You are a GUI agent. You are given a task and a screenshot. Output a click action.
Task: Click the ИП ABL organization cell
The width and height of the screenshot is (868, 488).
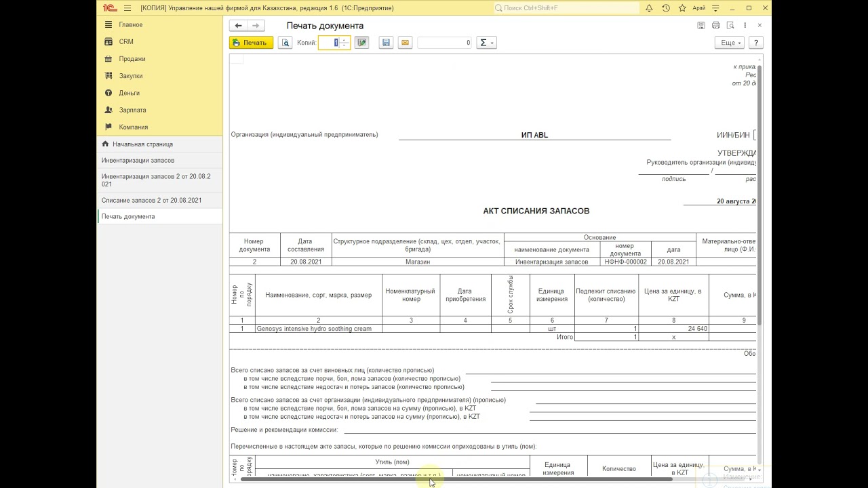[534, 135]
